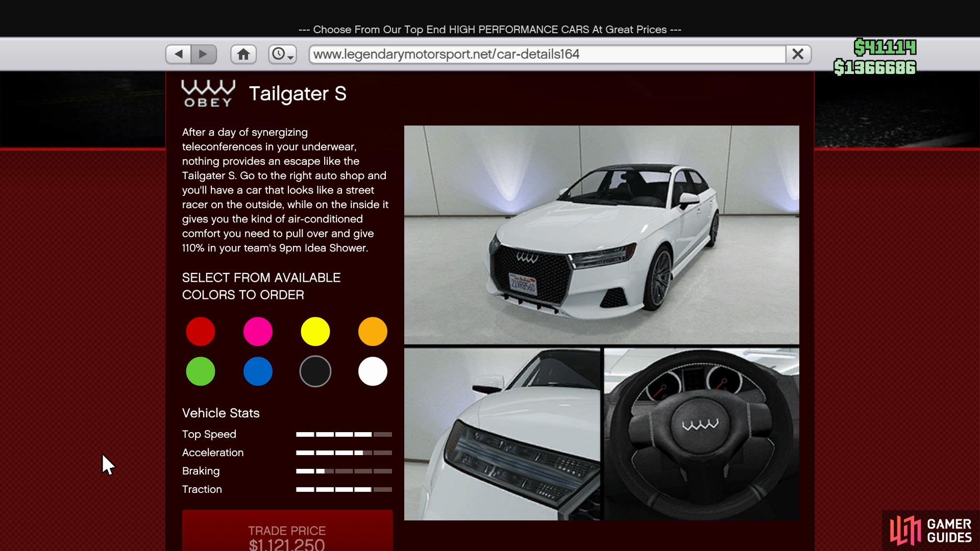Image resolution: width=980 pixels, height=551 pixels.
Task: View the headlight close-up image
Action: (x=502, y=434)
